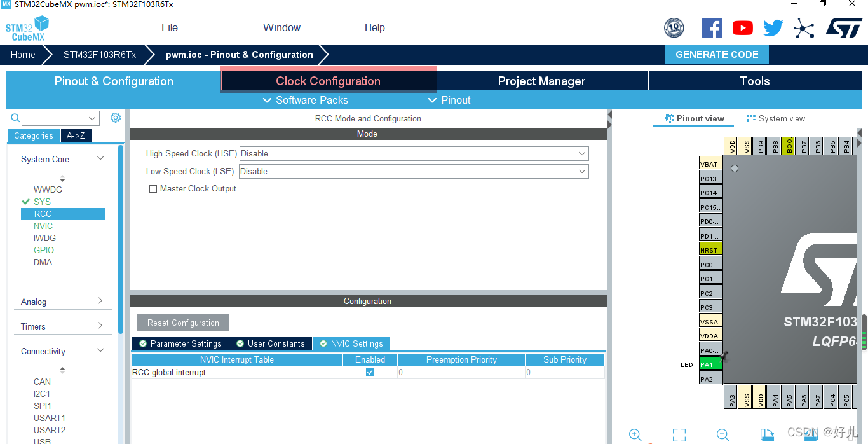Click into the category search field
This screenshot has height=444, width=868.
[55, 118]
